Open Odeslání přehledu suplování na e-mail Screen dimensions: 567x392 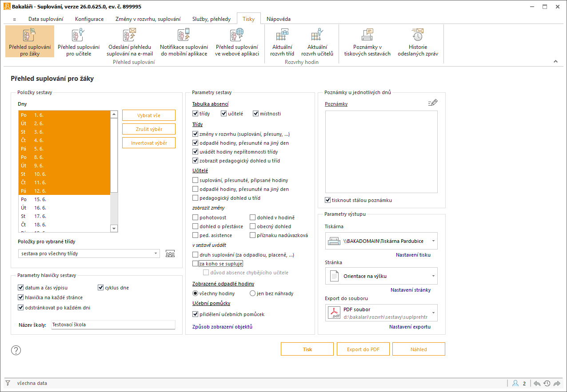pos(130,41)
